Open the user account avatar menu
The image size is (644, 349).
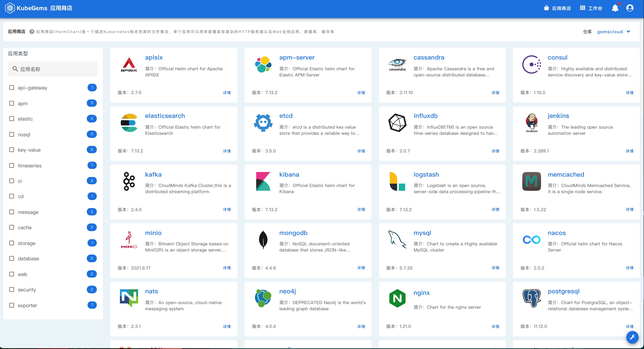(x=630, y=8)
